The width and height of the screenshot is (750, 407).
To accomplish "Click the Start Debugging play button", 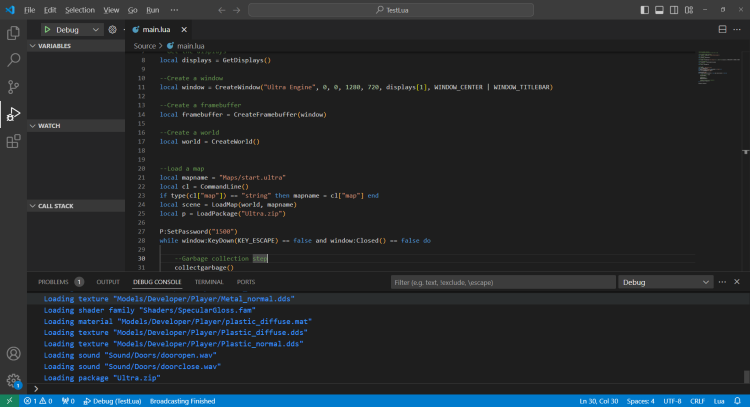I will (46, 30).
